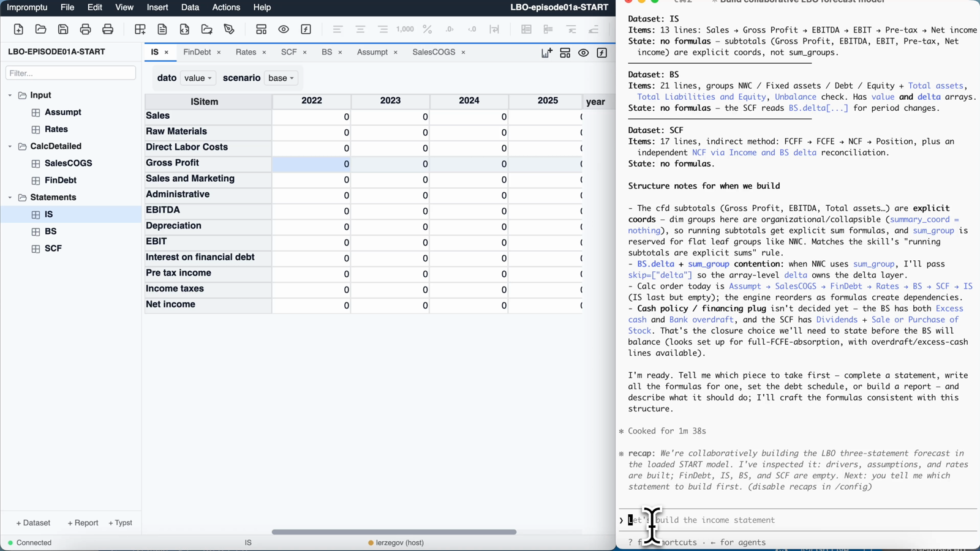Select Rates in the sidebar tree
Image resolution: width=980 pixels, height=551 pixels.
click(56, 130)
